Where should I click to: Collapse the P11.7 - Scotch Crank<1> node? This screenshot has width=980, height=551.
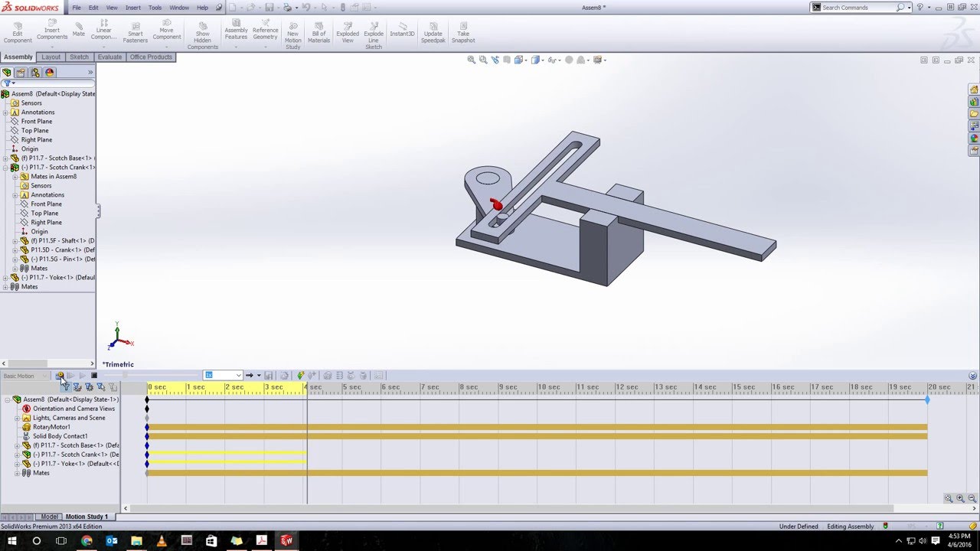[x=5, y=168]
